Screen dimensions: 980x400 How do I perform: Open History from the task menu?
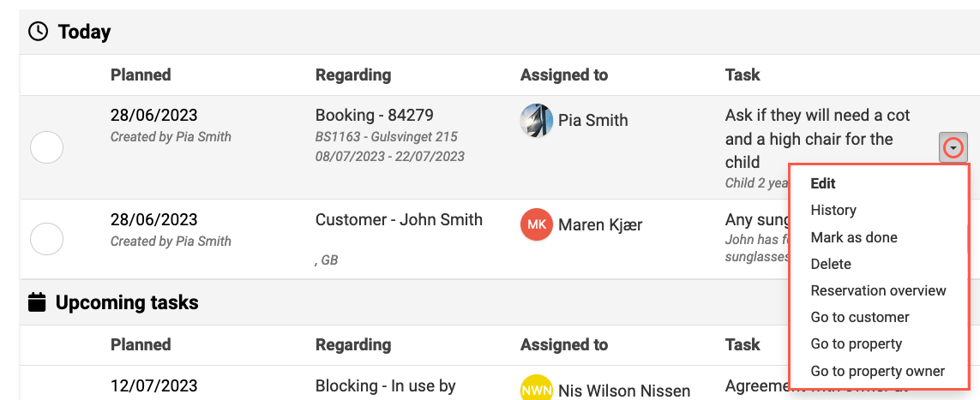(833, 211)
